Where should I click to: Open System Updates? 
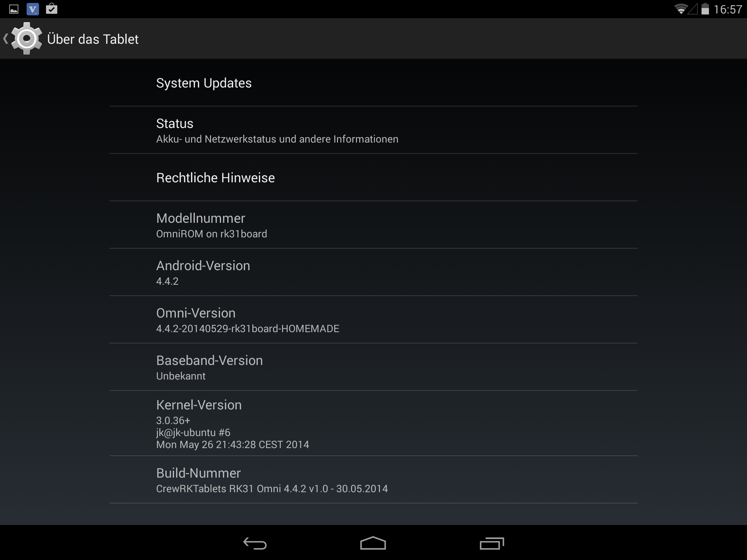373,83
